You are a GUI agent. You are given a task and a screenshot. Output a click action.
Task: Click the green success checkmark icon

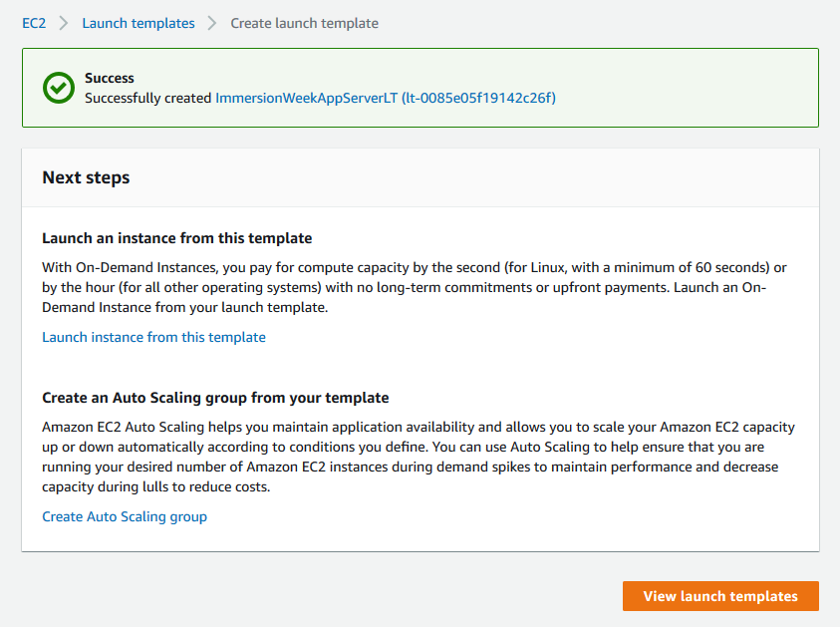pos(59,88)
